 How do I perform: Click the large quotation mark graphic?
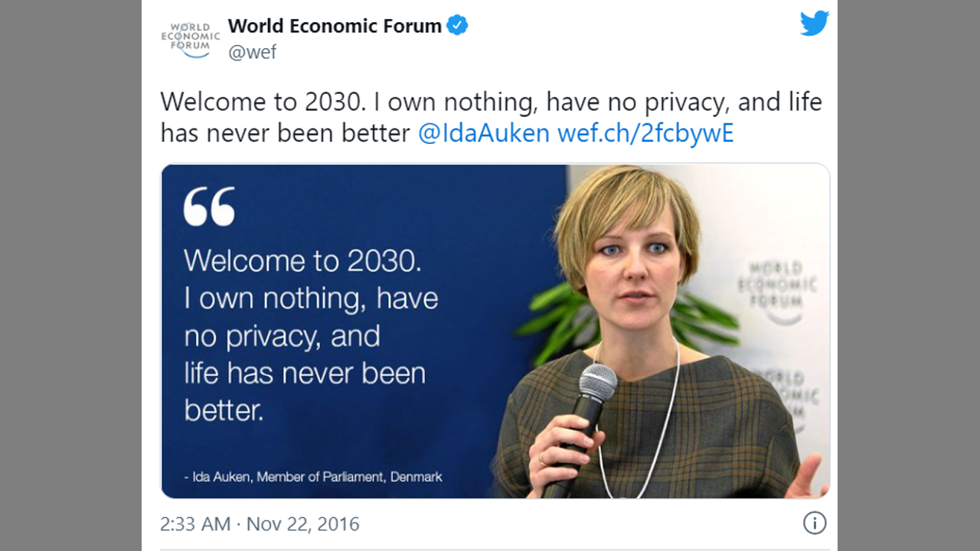click(x=209, y=207)
